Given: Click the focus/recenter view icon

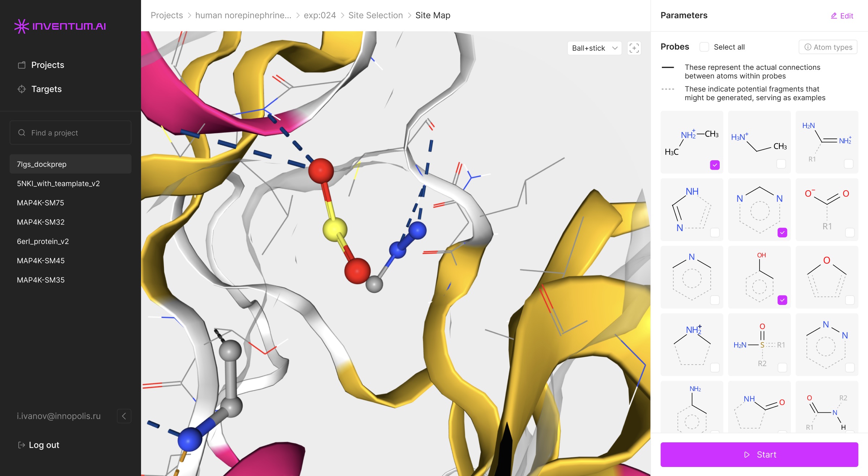Looking at the screenshot, I should coord(634,48).
